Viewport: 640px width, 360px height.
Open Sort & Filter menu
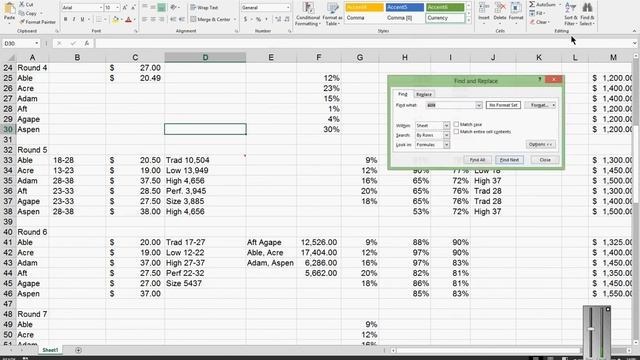tap(571, 13)
